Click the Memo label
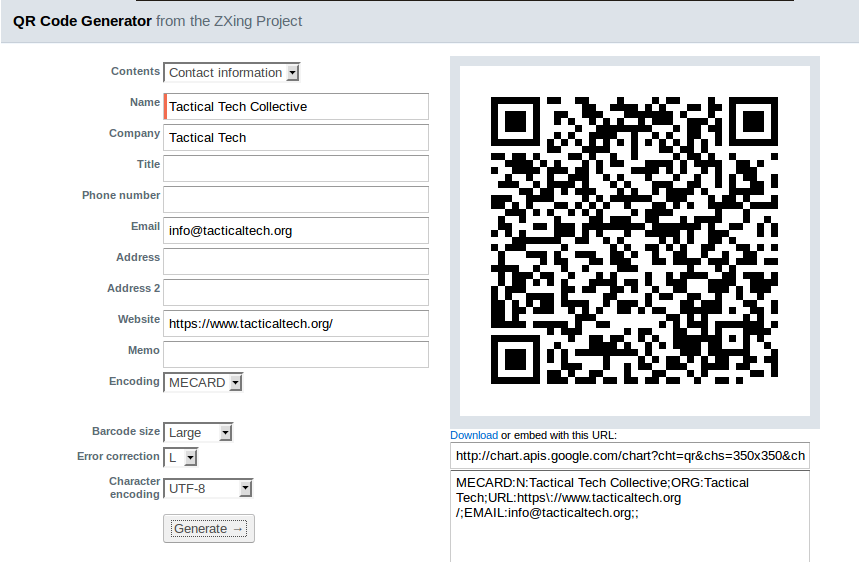The image size is (859, 562). click(144, 350)
